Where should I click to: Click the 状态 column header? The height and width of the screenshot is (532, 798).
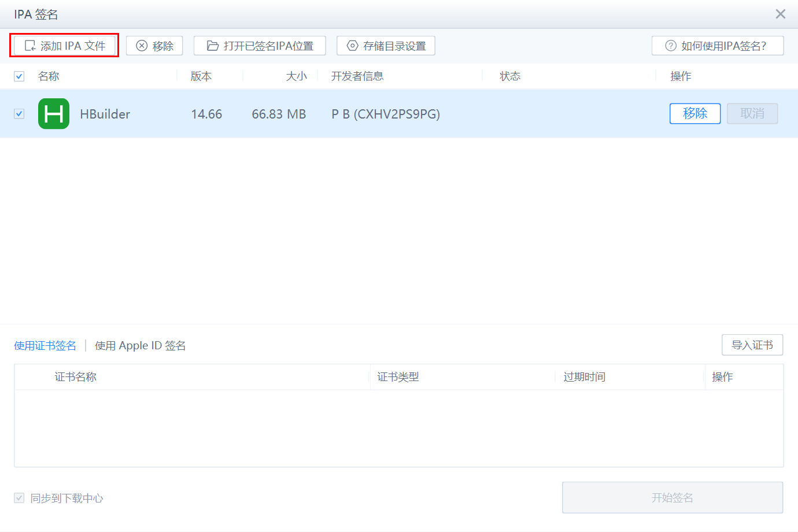click(510, 76)
